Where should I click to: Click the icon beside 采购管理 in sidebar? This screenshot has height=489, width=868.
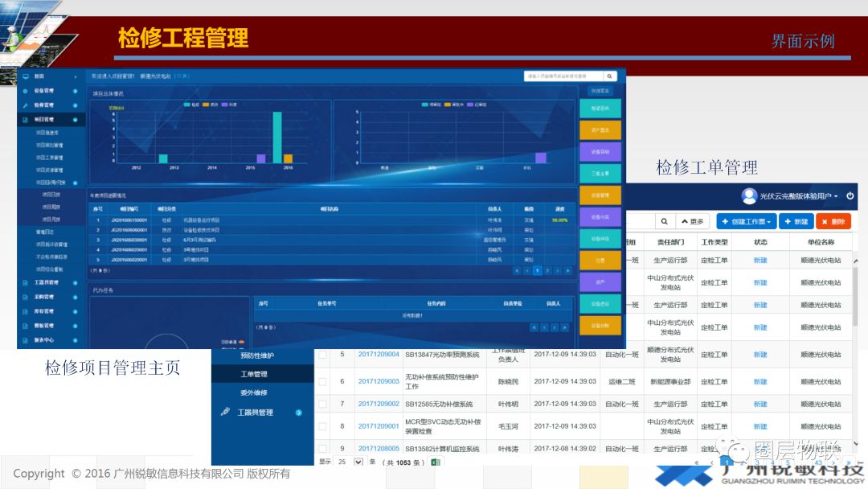pos(26,298)
